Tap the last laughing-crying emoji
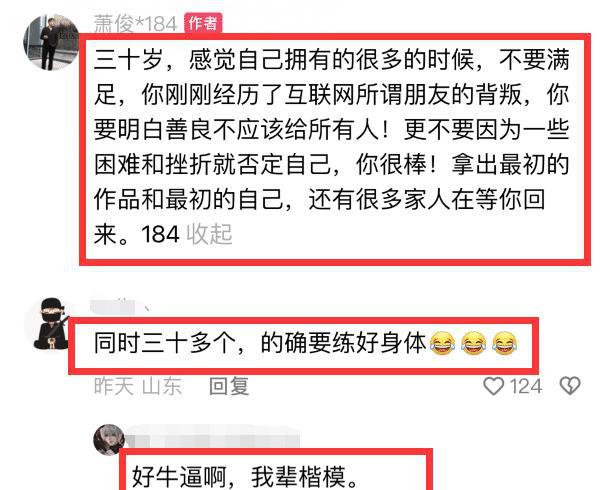 coord(505,343)
